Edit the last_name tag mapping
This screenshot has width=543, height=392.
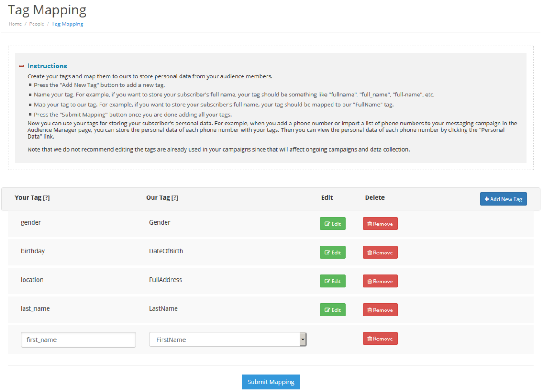point(333,310)
